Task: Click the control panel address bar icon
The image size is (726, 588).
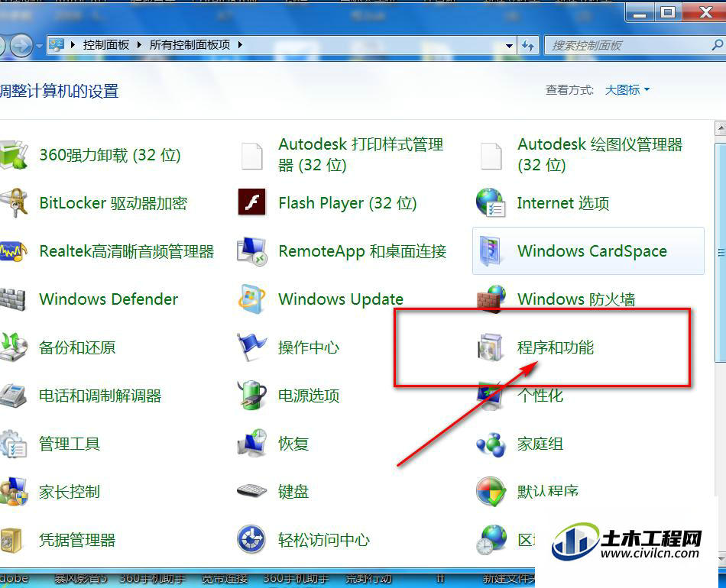Action: 57,45
